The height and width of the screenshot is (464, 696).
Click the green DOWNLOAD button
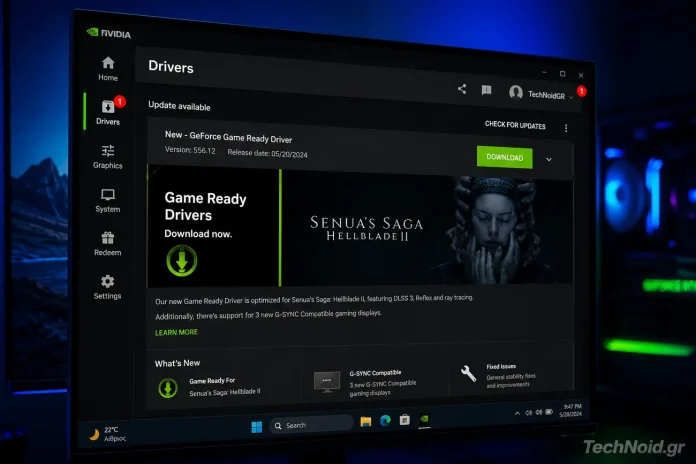tap(505, 157)
